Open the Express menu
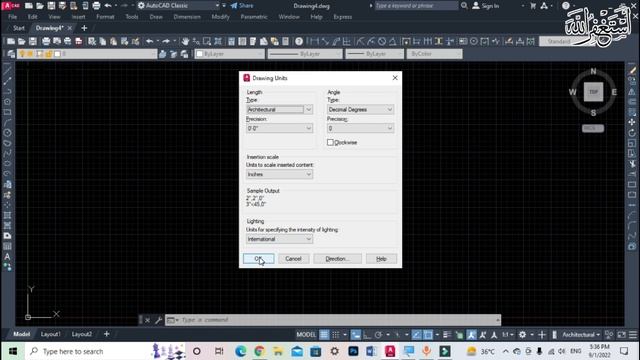 click(342, 17)
